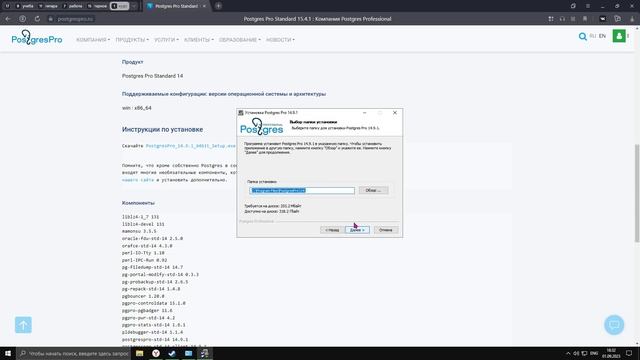Click the postgrespro.ru address bar
This screenshot has width=640, height=360.
(x=76, y=19)
